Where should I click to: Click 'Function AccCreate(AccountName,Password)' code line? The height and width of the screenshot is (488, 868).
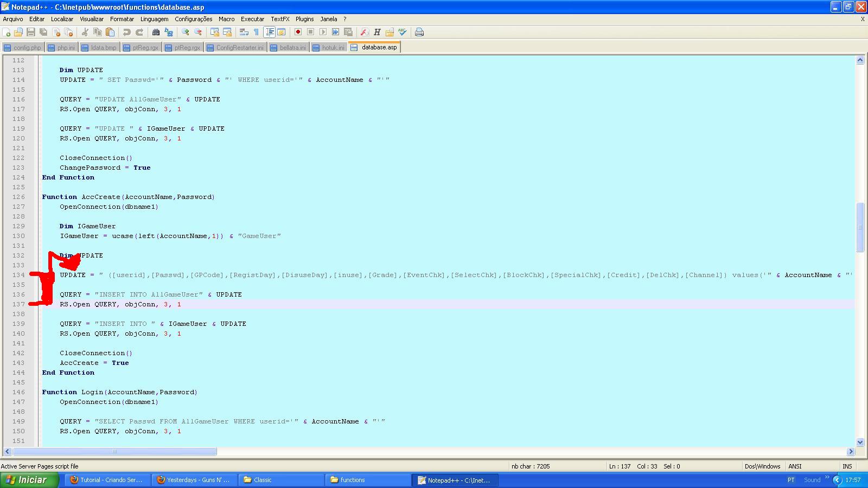coord(129,197)
